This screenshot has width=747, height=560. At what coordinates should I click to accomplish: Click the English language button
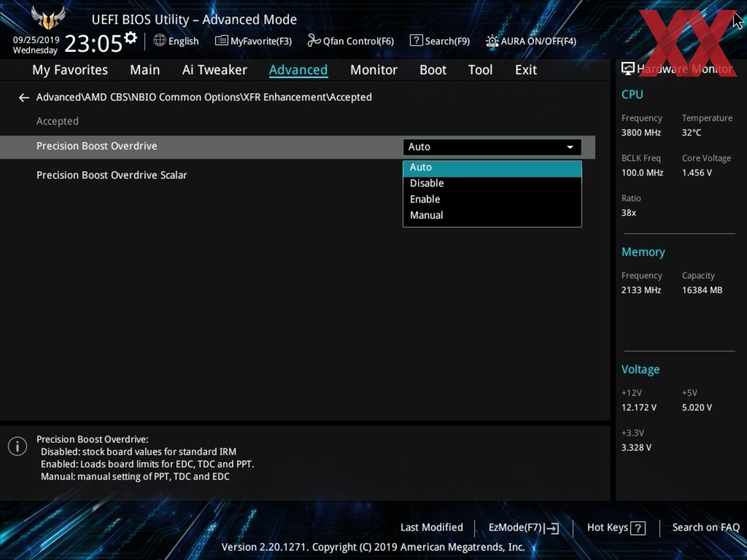pos(176,41)
